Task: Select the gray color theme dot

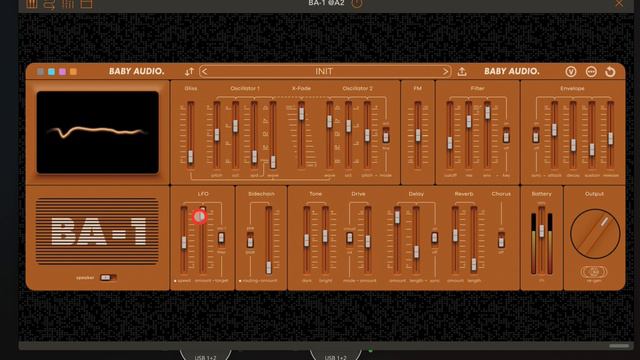Action: (40, 72)
